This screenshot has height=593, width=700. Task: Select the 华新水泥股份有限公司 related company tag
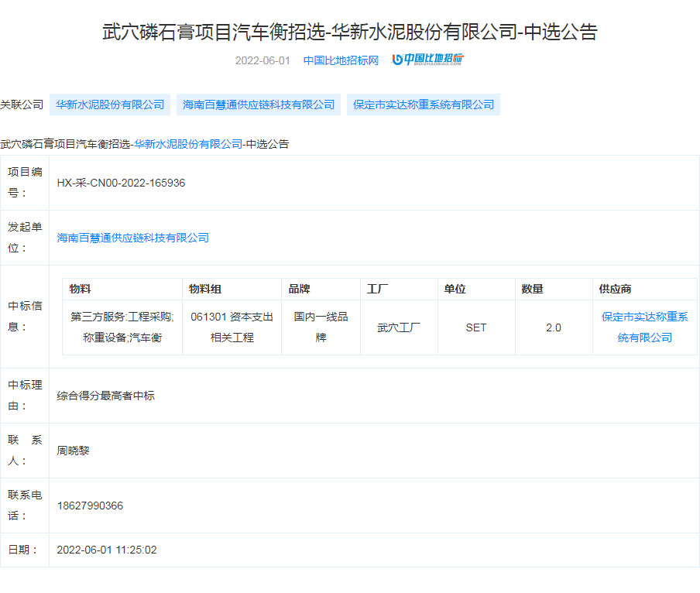point(110,105)
